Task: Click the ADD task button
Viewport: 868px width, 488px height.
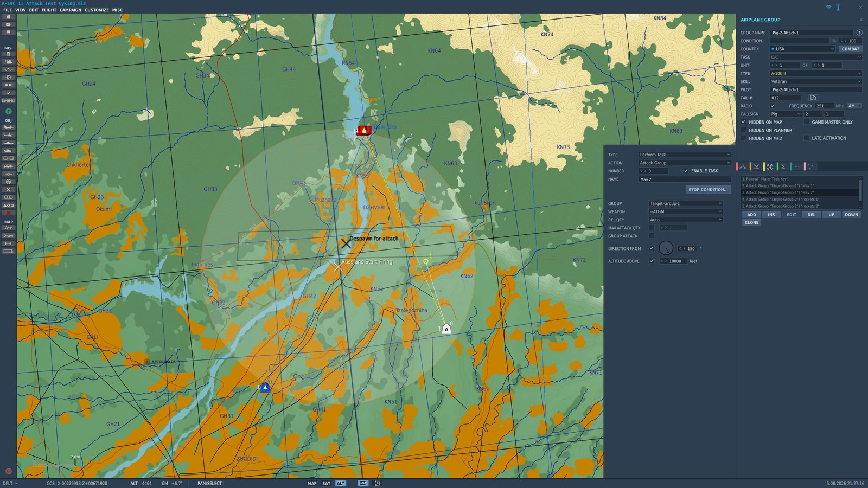Action: [751, 215]
